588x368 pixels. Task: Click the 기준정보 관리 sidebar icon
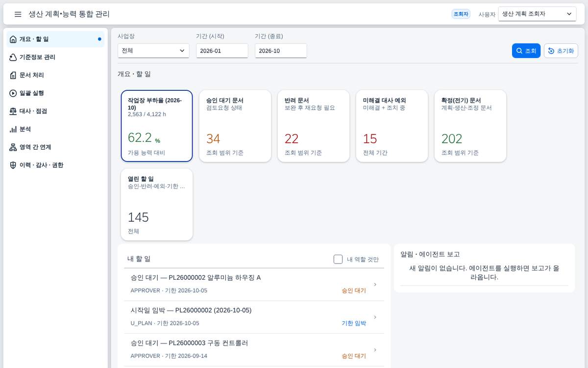13,57
